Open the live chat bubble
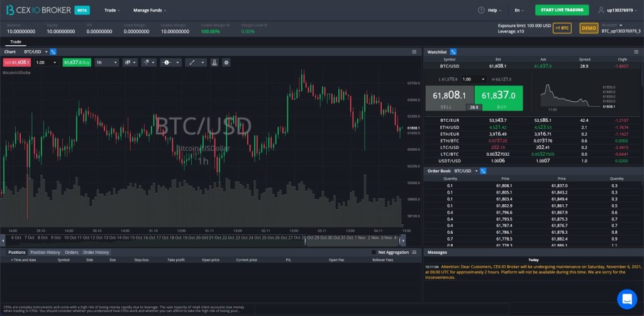 627,299
